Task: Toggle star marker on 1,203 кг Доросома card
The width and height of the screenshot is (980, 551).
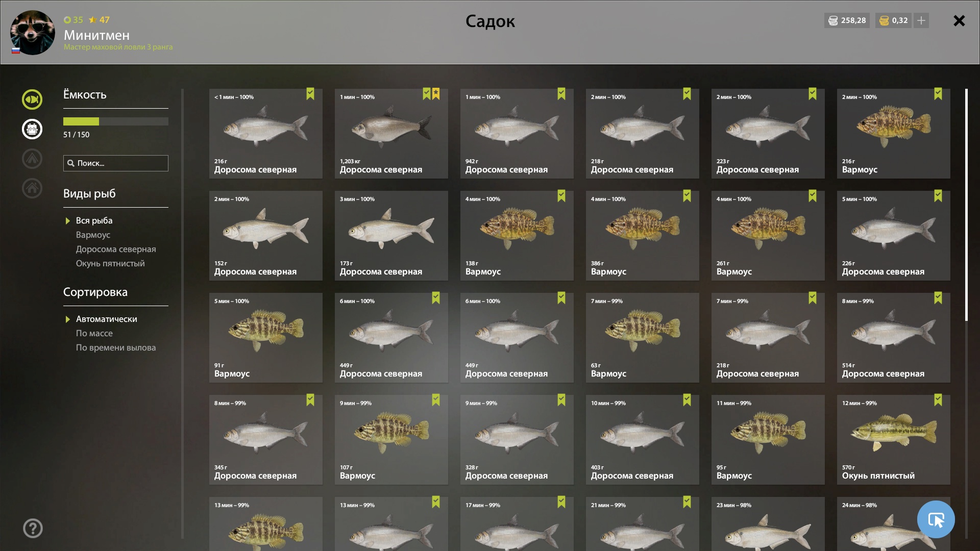Action: coord(436,94)
